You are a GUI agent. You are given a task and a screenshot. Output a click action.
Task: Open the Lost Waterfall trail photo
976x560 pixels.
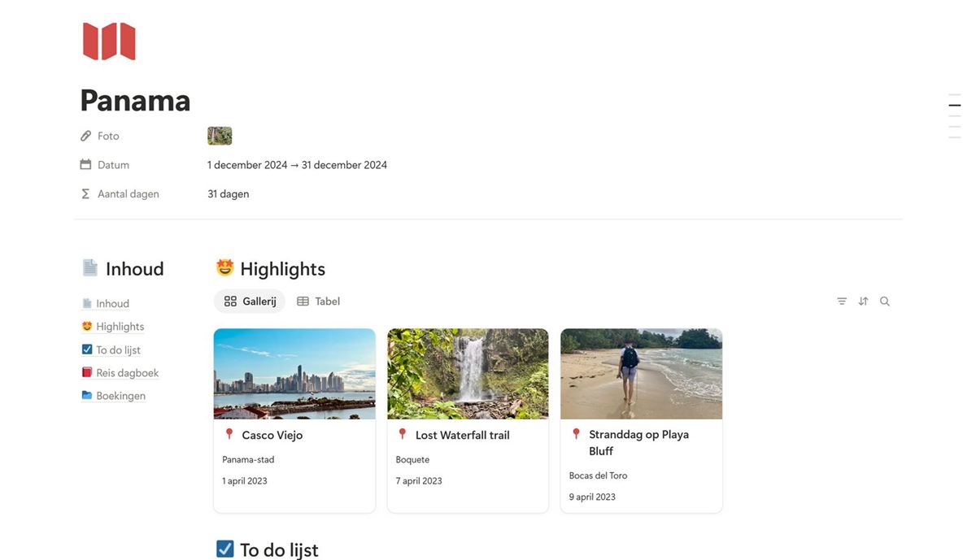click(468, 374)
